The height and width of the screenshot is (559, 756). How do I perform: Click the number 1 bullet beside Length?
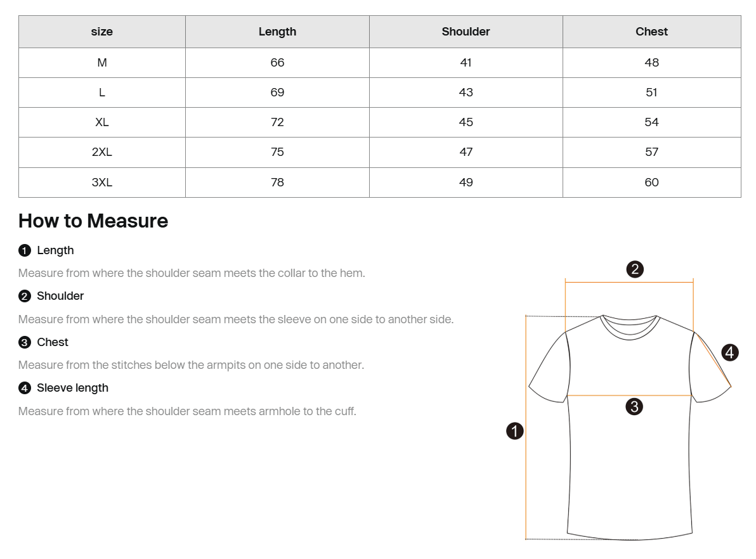[25, 250]
